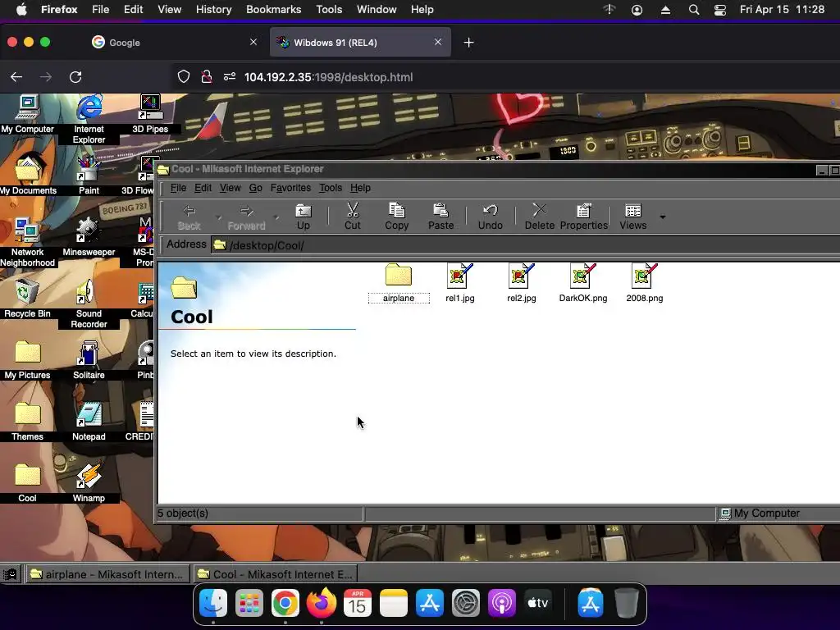Open Properties from toolbar
Viewport: 840px width, 630px height.
[x=584, y=217]
